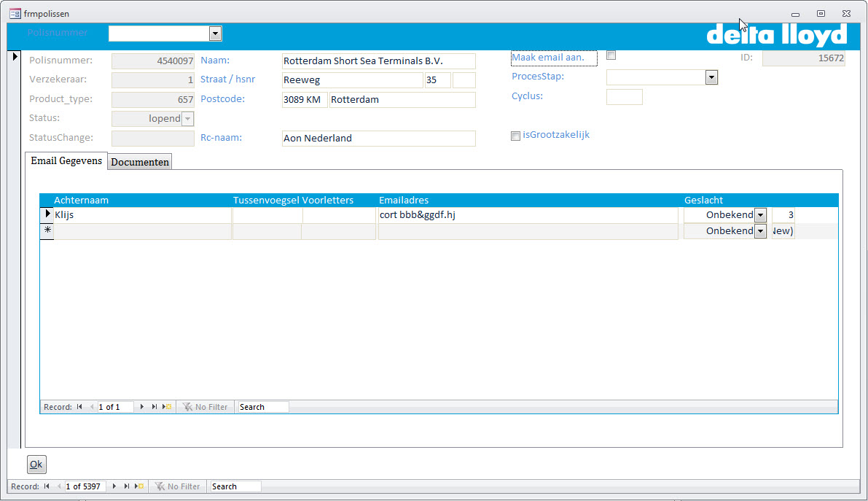Click the Achternaam cell Klijs
The width and height of the screenshot is (868, 501).
coord(142,215)
